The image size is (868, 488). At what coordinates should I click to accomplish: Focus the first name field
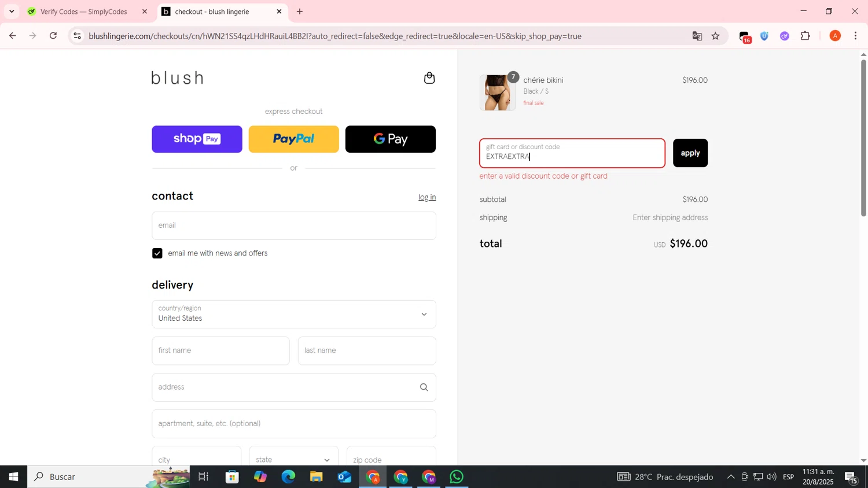(220, 351)
